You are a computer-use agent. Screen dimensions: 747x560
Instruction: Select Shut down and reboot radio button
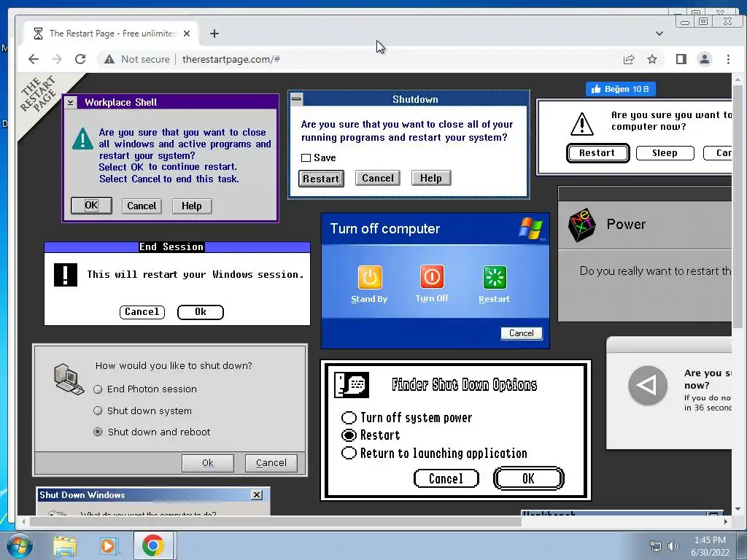tap(98, 432)
